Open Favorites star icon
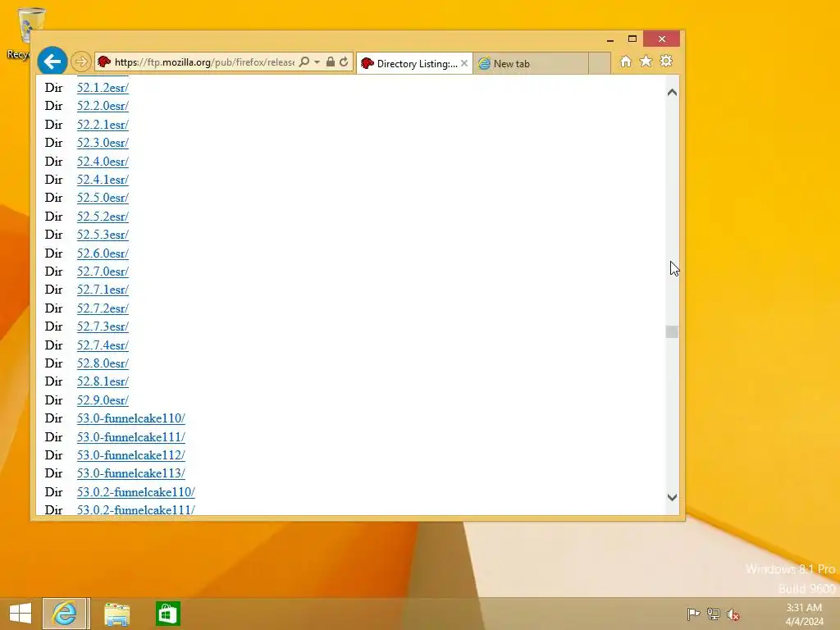This screenshot has width=840, height=630. 646,62
